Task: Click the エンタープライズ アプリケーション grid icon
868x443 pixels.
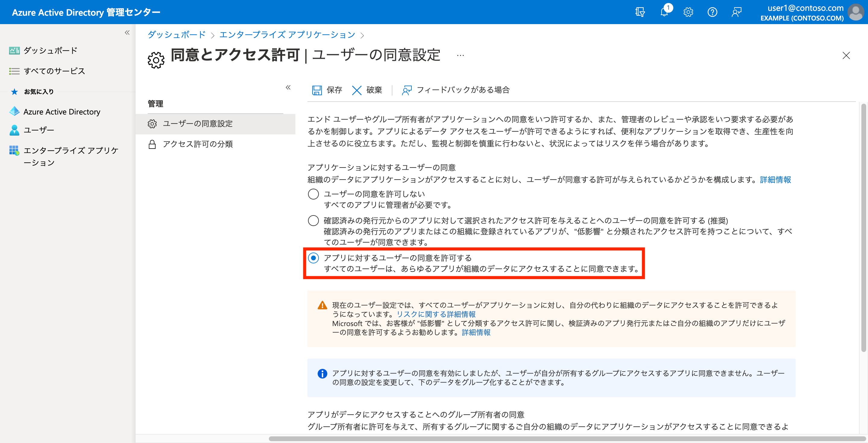Action: pyautogui.click(x=14, y=150)
